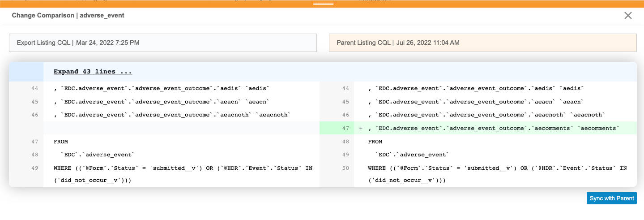Click the resize handle on orange bar
The image size is (644, 220).
[323, 4]
